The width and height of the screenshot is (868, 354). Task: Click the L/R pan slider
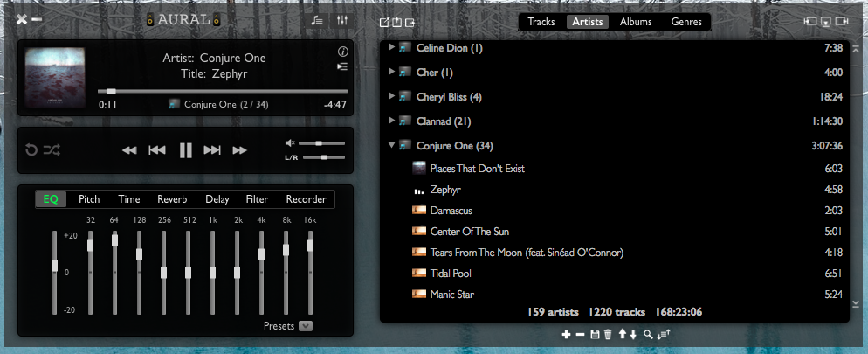[324, 157]
